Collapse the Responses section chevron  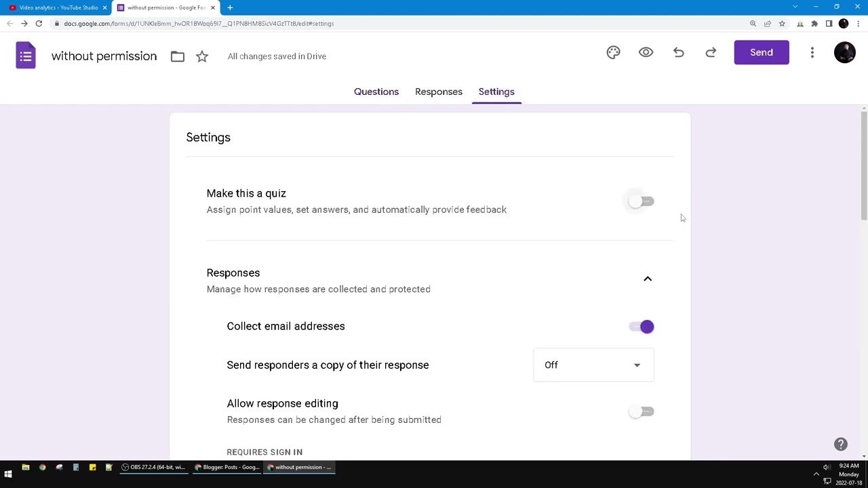(x=648, y=279)
